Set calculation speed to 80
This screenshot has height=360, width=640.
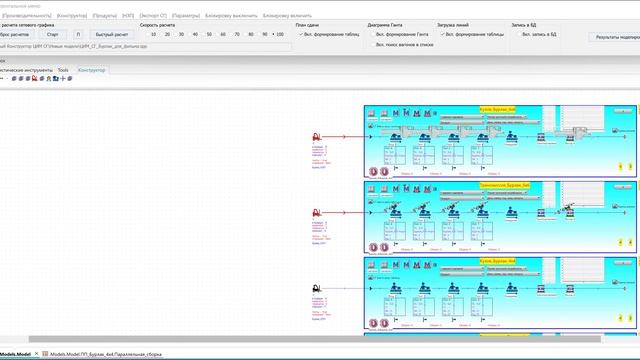click(x=248, y=35)
